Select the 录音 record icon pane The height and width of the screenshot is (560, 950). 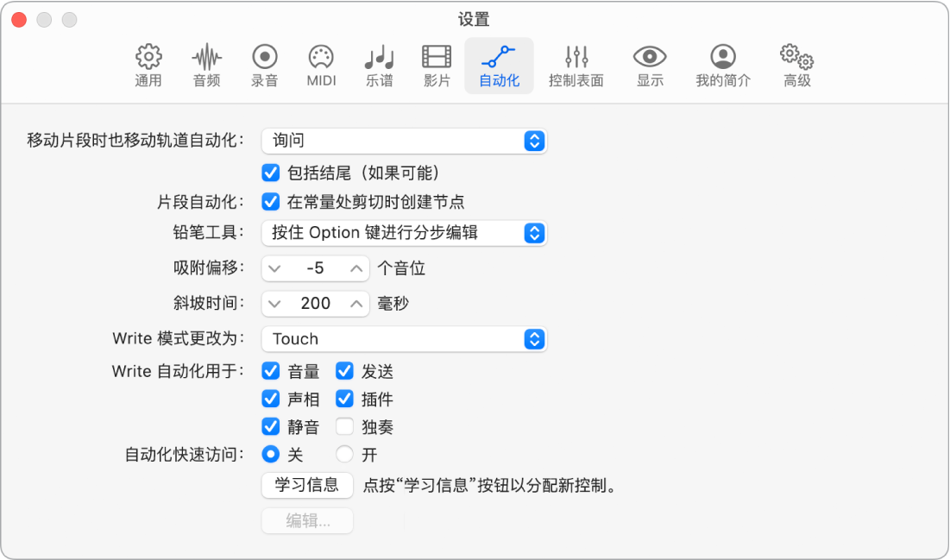click(x=265, y=57)
